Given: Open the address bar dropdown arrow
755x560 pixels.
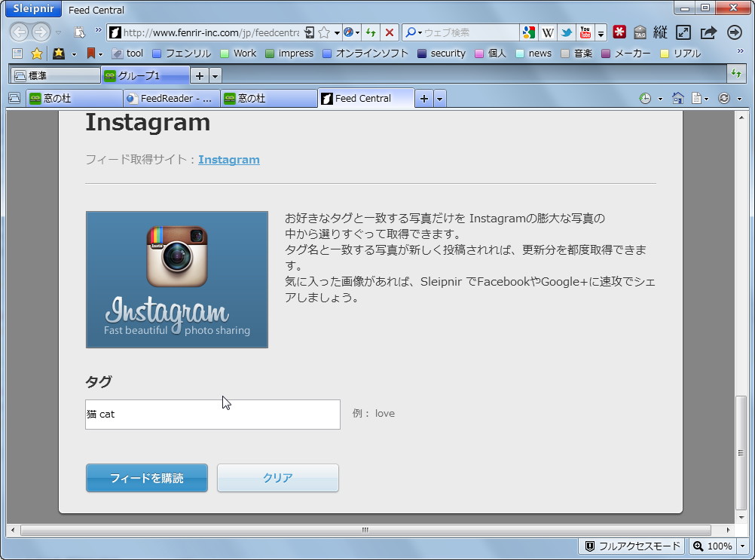Looking at the screenshot, I should (336, 32).
